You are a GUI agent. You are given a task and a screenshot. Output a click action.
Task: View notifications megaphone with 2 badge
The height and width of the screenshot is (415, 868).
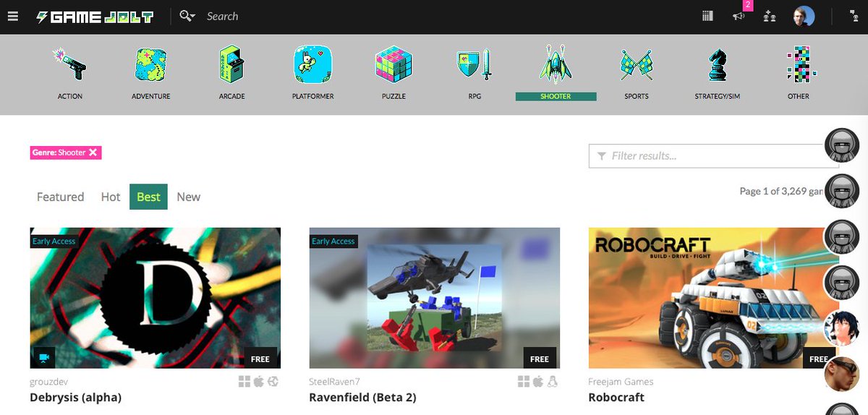pos(739,16)
